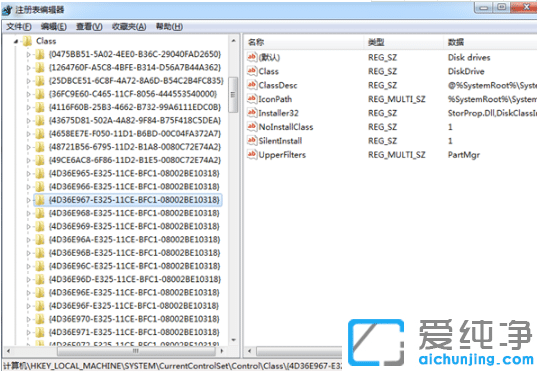Open the 查看(V) menu
Image resolution: width=542 pixels, height=372 pixels.
click(x=89, y=27)
